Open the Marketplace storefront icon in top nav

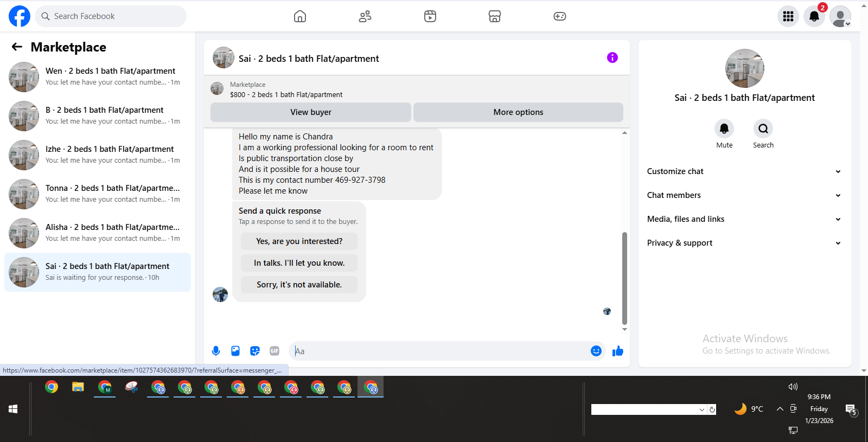(495, 16)
